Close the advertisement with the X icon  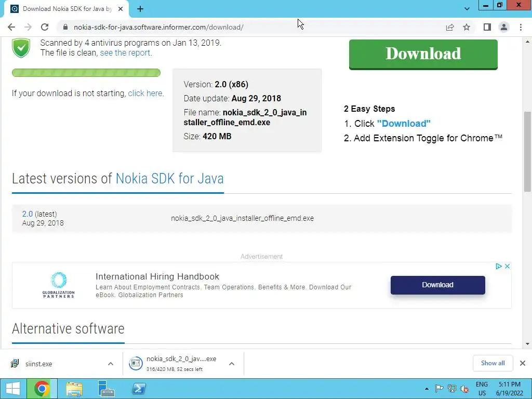pos(507,267)
